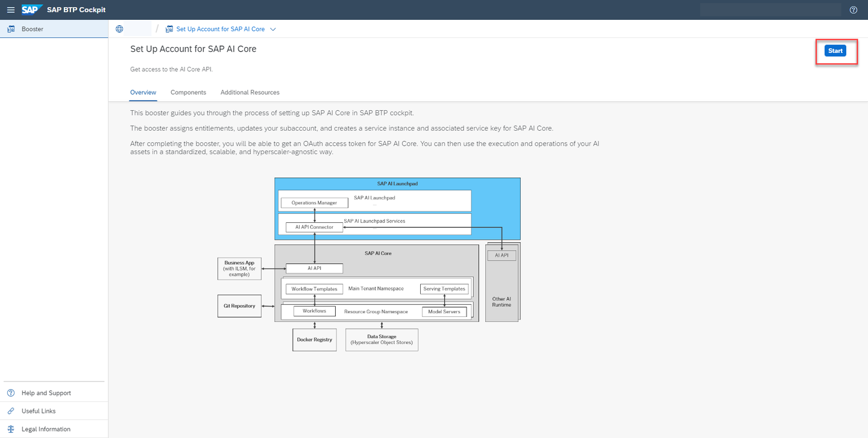Click the 'SAP BTP Cockpit' header title

click(x=77, y=10)
